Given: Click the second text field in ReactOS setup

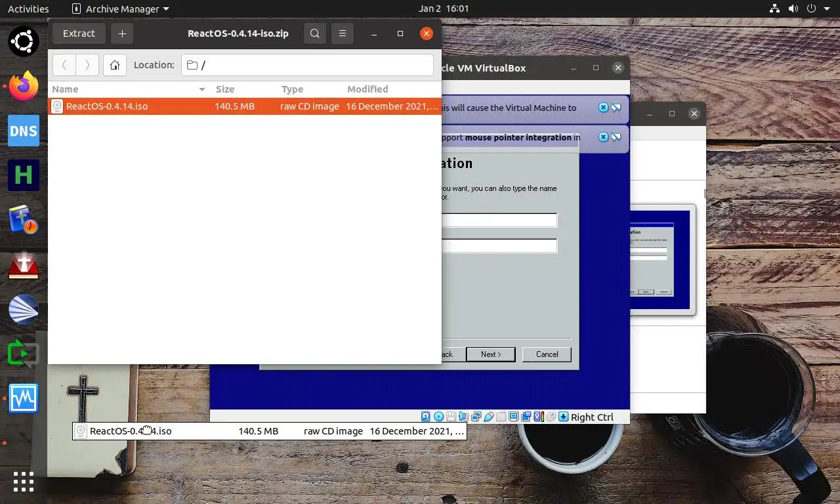Looking at the screenshot, I should pos(499,246).
